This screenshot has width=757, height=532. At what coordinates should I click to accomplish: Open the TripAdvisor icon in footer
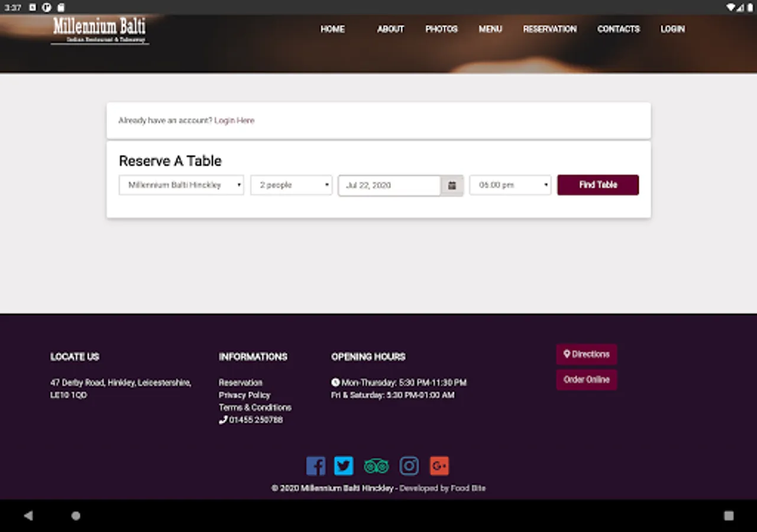click(376, 466)
